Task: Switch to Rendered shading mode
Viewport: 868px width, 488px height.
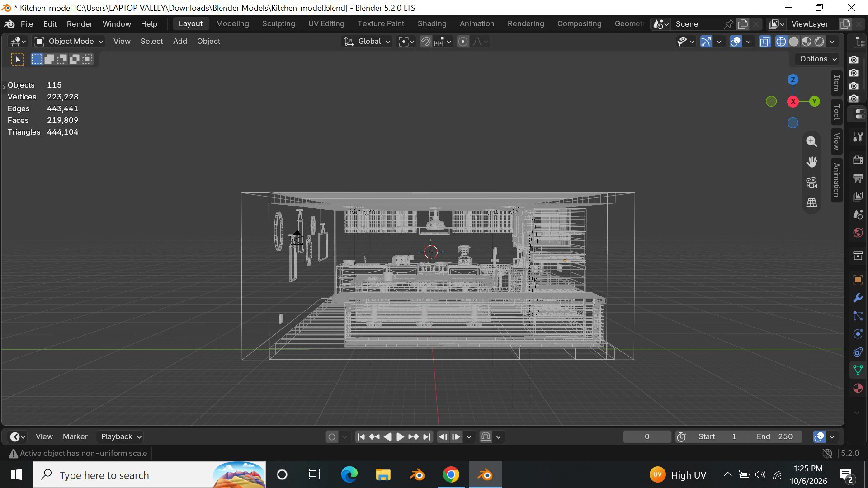Action: click(x=819, y=42)
